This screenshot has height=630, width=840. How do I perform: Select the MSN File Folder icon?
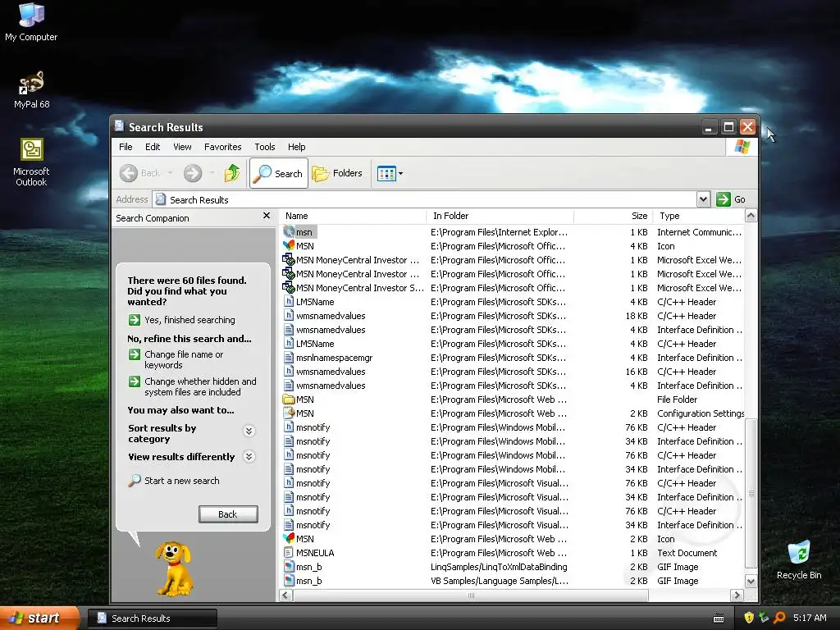(x=288, y=399)
